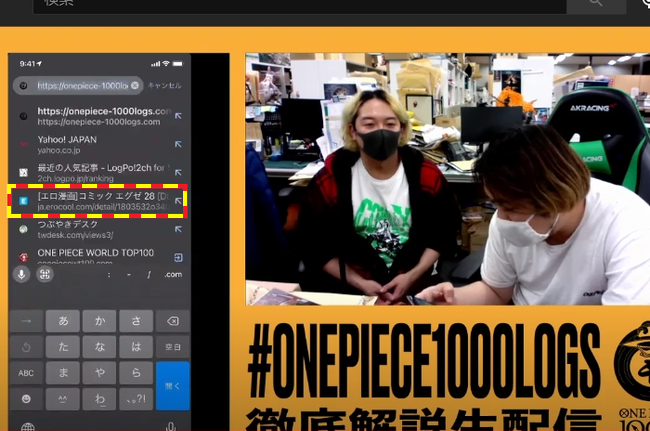Tap the backspace delete key
650x431 pixels.
point(173,321)
